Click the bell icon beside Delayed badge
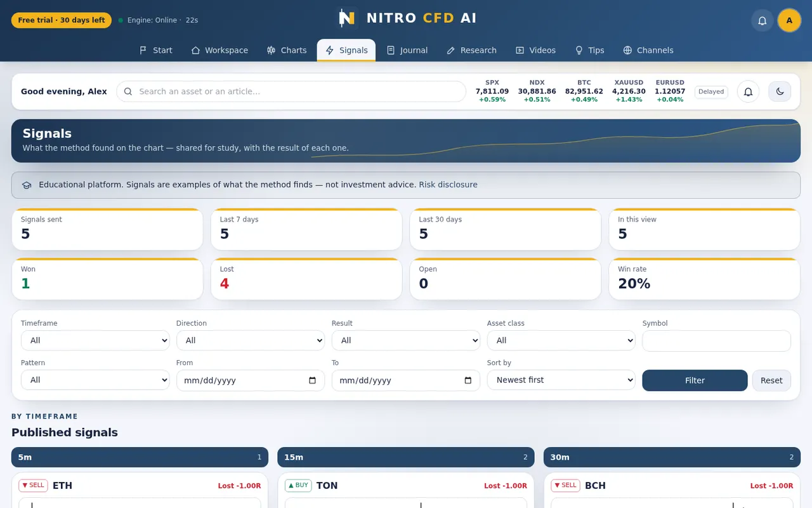The height and width of the screenshot is (508, 812). (748, 91)
